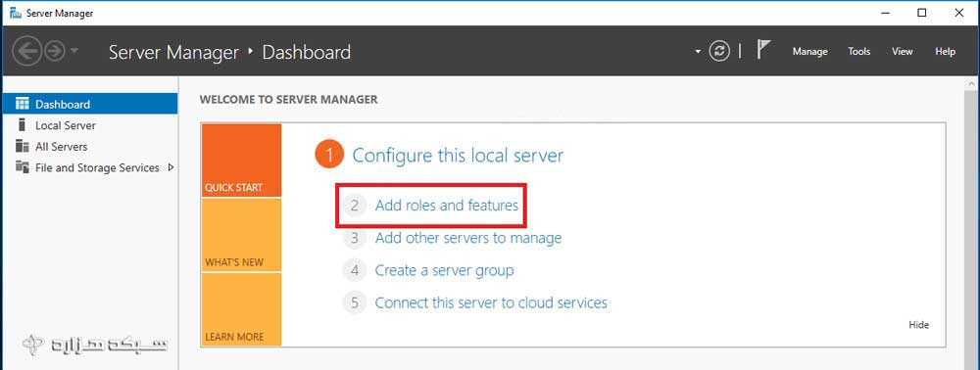Click Create a server group link

coord(444,270)
